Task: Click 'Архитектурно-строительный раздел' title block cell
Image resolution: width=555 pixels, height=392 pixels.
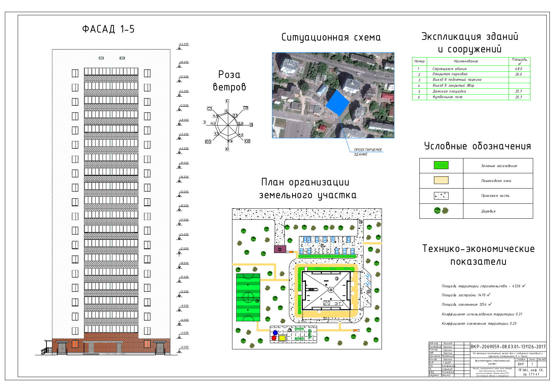Action: pos(492,362)
